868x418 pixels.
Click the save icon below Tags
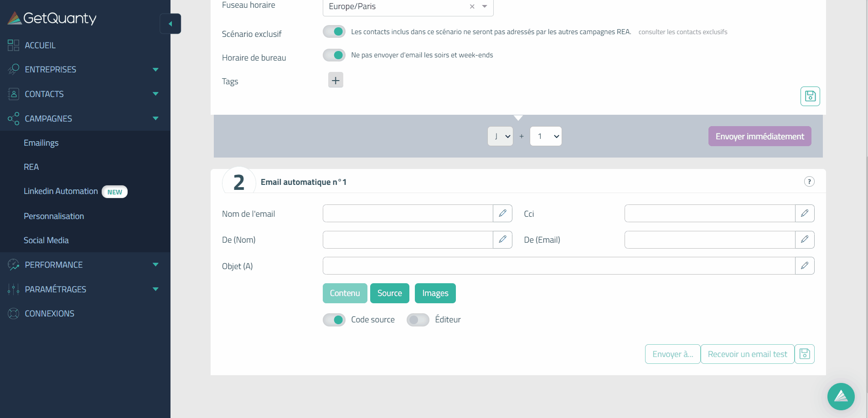pos(810,96)
